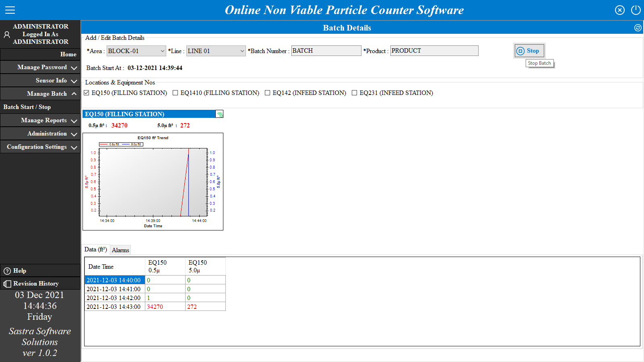Click the red 0.5µ legend swatch
Image resolution: width=644 pixels, height=362 pixels.
(104, 144)
